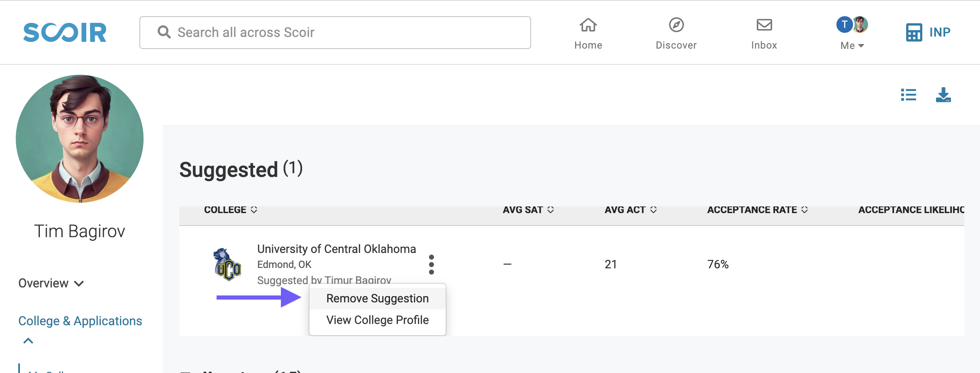Select View College Profile from menu
Image resolution: width=980 pixels, height=373 pixels.
[378, 320]
